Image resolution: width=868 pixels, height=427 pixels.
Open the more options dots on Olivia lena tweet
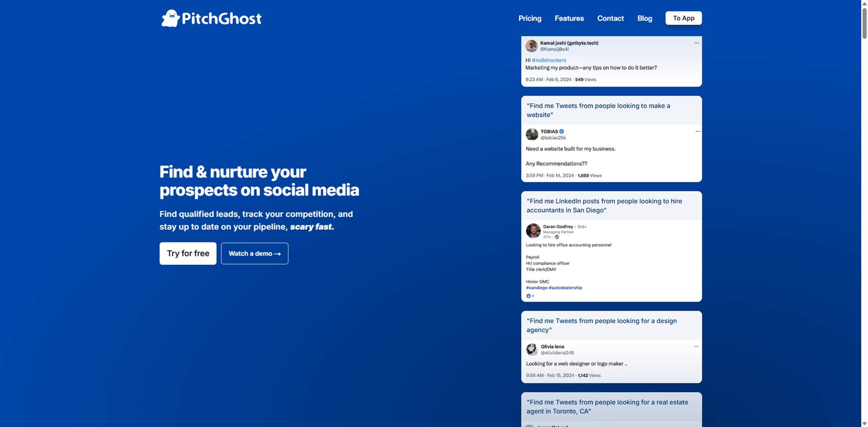[x=696, y=347]
